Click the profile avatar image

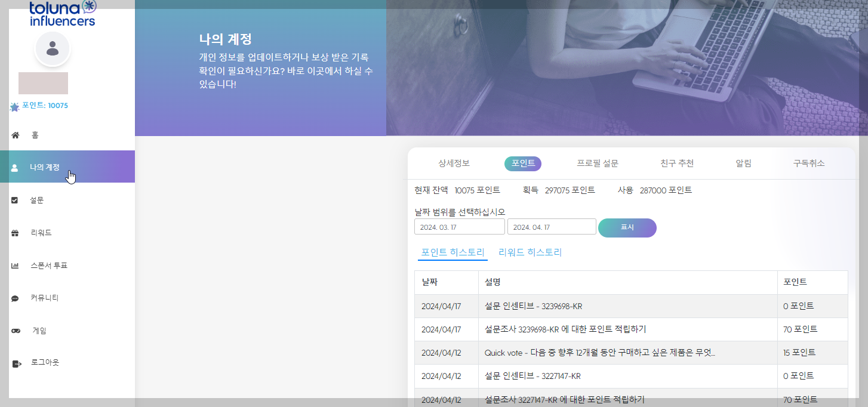[53, 48]
